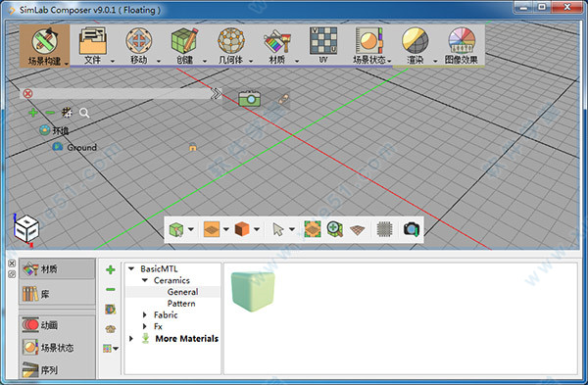Click green minus in scene tree toolbar
The height and width of the screenshot is (385, 588).
point(50,113)
